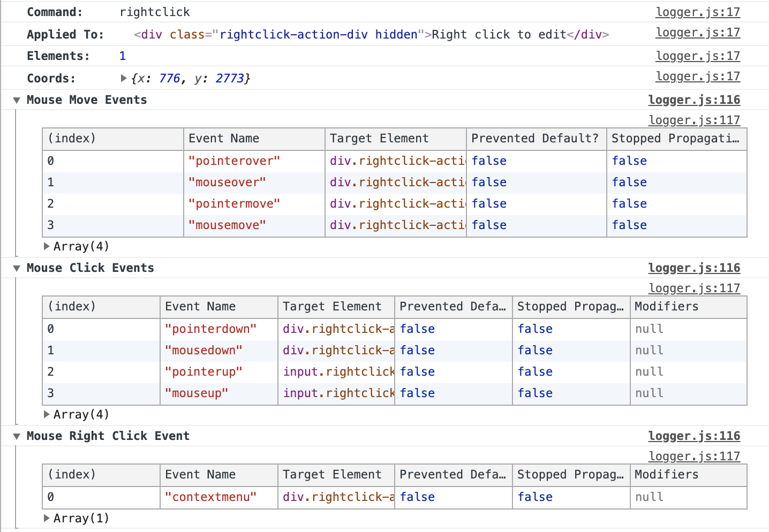
Task: Open logger.js:116 next to Mouse Move Events
Action: [694, 100]
